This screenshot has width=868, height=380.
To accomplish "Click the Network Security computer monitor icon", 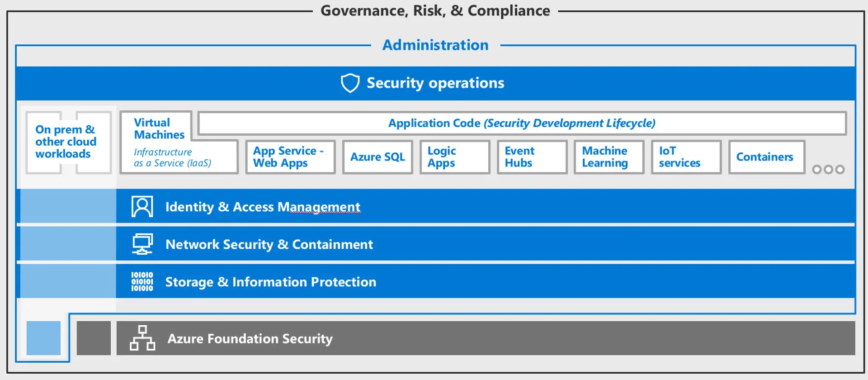I will pos(142,244).
